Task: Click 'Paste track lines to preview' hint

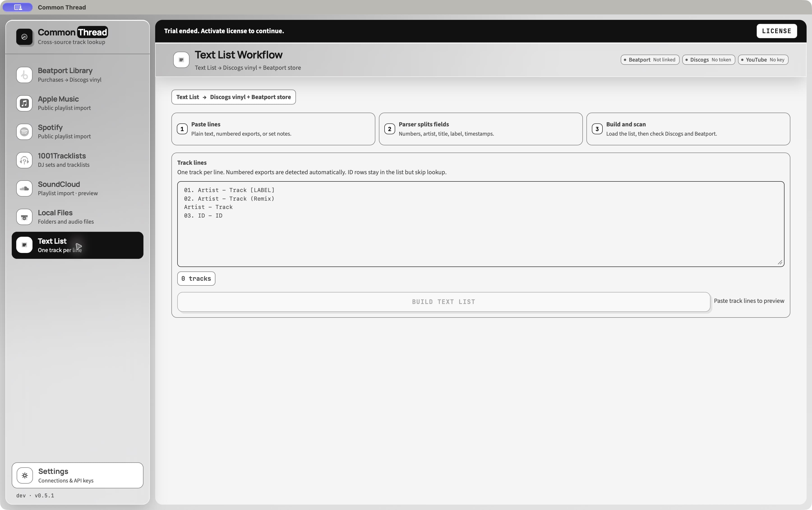Action: pyautogui.click(x=749, y=301)
